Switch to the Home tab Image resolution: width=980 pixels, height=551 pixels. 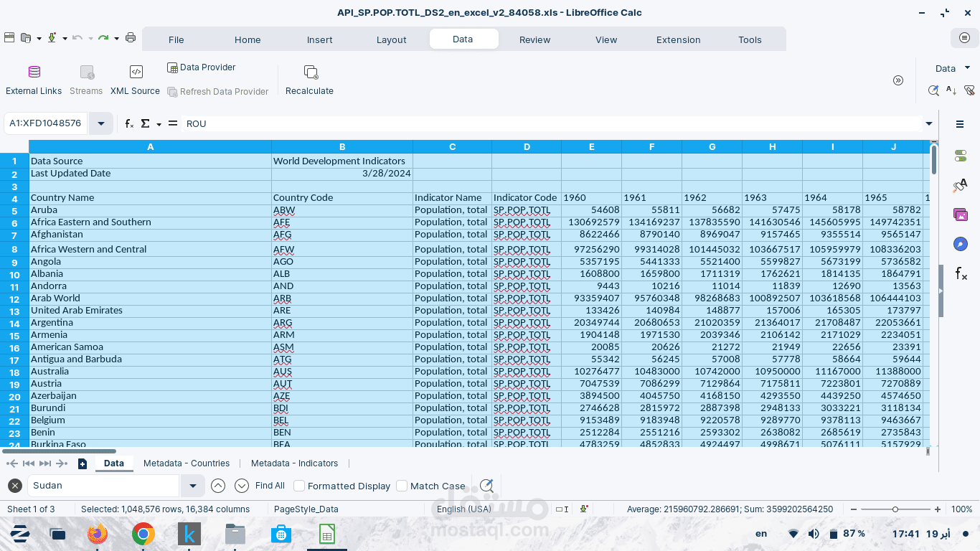coord(248,39)
